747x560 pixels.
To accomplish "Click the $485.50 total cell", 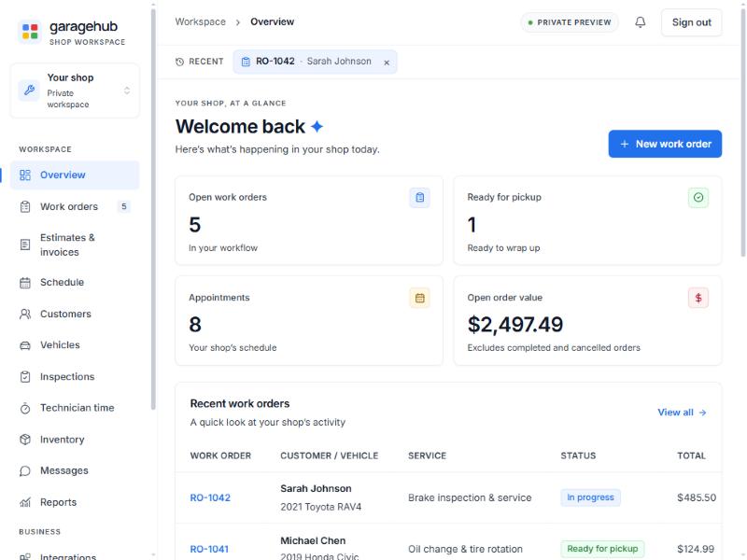I will 697,498.
